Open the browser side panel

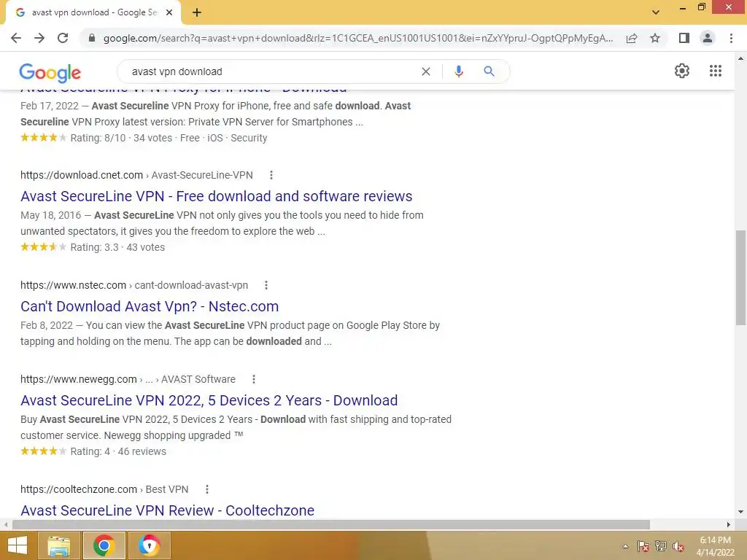click(684, 38)
